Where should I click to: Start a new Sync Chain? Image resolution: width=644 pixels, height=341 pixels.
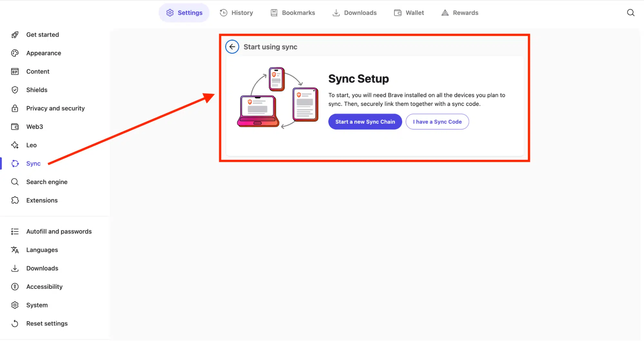(x=365, y=122)
